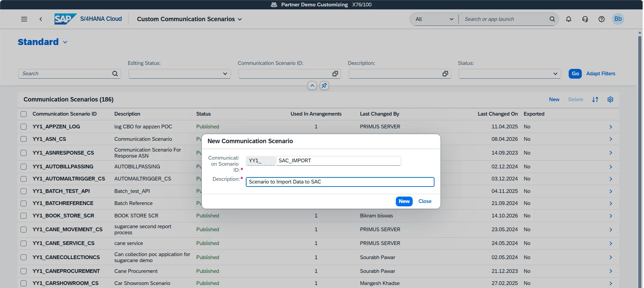Select the YY1_ASN_CS row checkbox
The height and width of the screenshot is (288, 644).
[24, 139]
